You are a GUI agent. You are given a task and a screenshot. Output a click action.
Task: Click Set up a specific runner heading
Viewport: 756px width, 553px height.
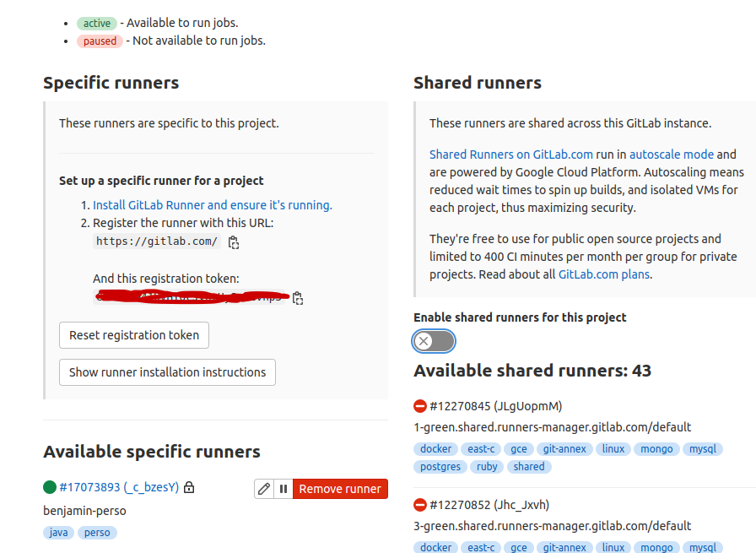pos(161,181)
